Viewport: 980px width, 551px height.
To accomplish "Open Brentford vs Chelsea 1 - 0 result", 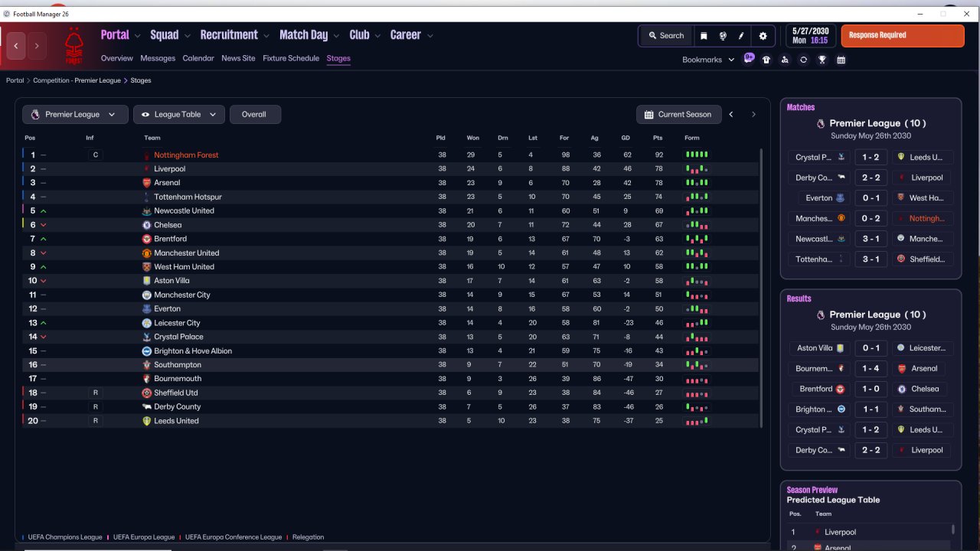I will click(871, 389).
